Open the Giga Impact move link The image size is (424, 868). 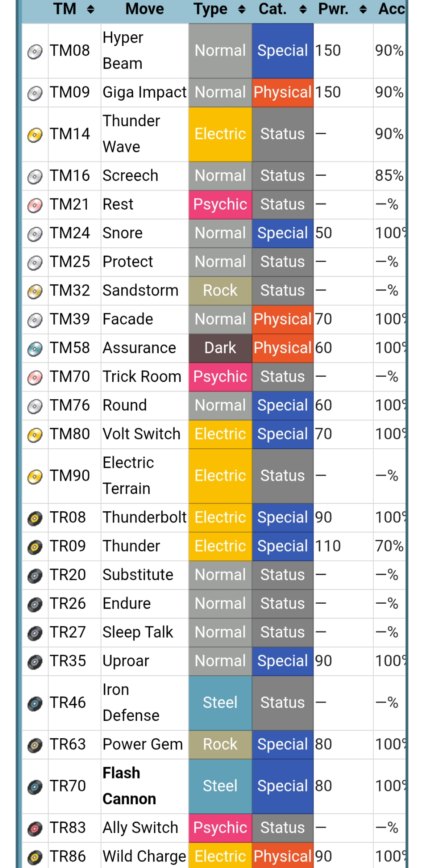coord(144,92)
